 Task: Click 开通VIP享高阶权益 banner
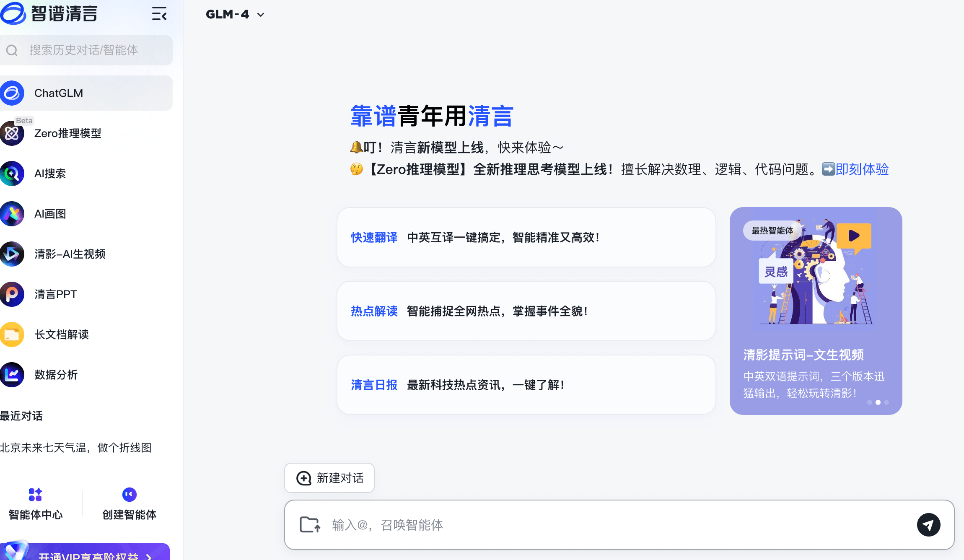[x=85, y=552]
